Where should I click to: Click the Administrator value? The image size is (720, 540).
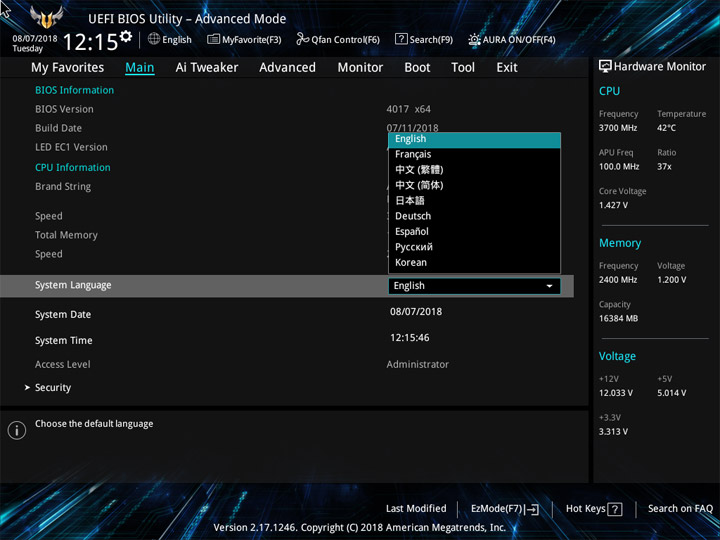(417, 365)
